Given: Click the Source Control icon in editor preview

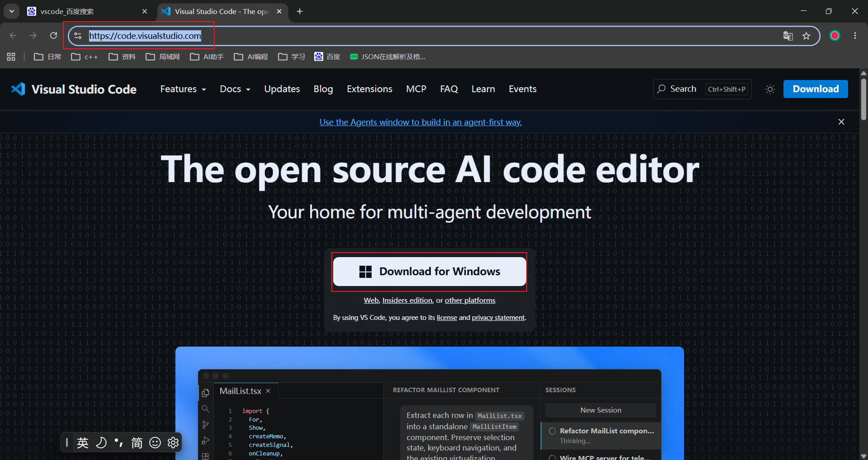Looking at the screenshot, I should 205,425.
